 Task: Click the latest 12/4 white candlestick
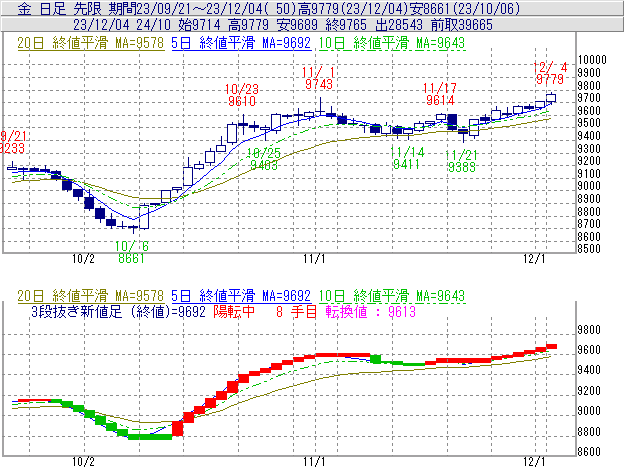pyautogui.click(x=551, y=98)
